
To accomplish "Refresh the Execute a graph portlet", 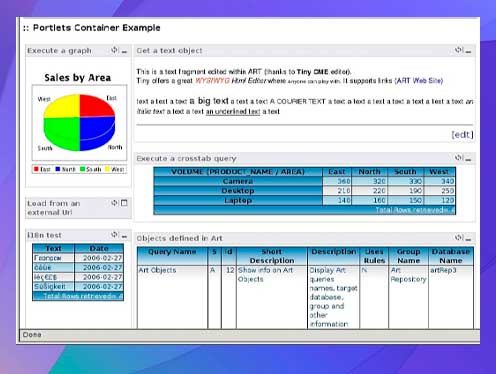I will tap(114, 50).
